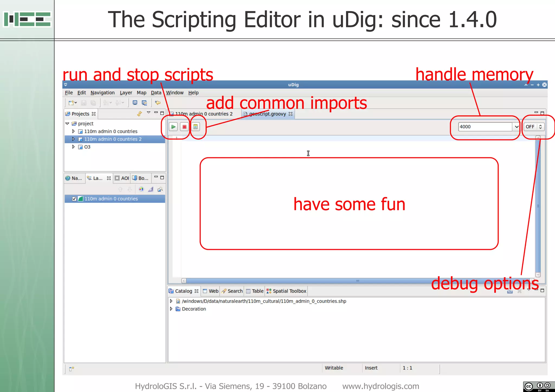Click the link-with-editor icon in Projects panel

[x=140, y=114]
